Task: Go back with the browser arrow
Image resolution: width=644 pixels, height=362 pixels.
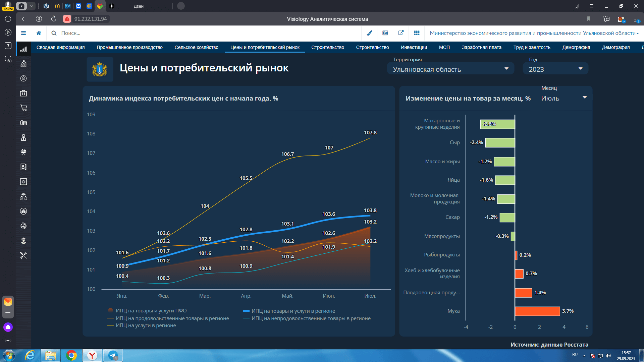Action: [24, 19]
